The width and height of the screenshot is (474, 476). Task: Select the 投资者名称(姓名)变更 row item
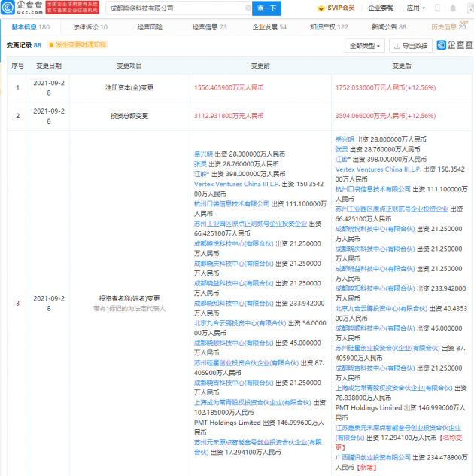click(x=129, y=298)
